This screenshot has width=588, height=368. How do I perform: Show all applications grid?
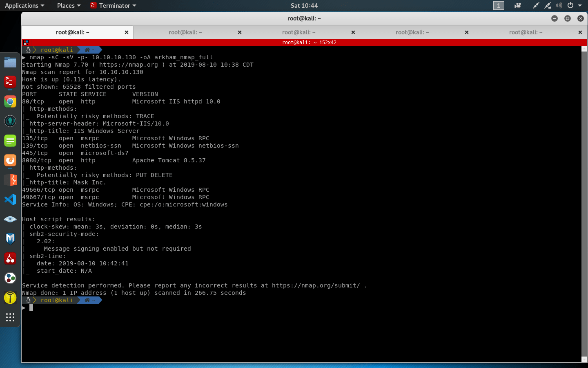10,317
